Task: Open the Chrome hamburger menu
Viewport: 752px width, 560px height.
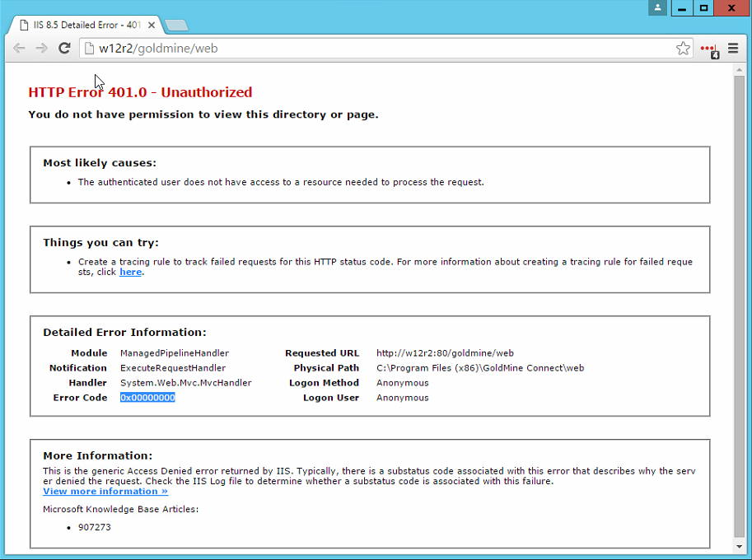Action: click(732, 49)
